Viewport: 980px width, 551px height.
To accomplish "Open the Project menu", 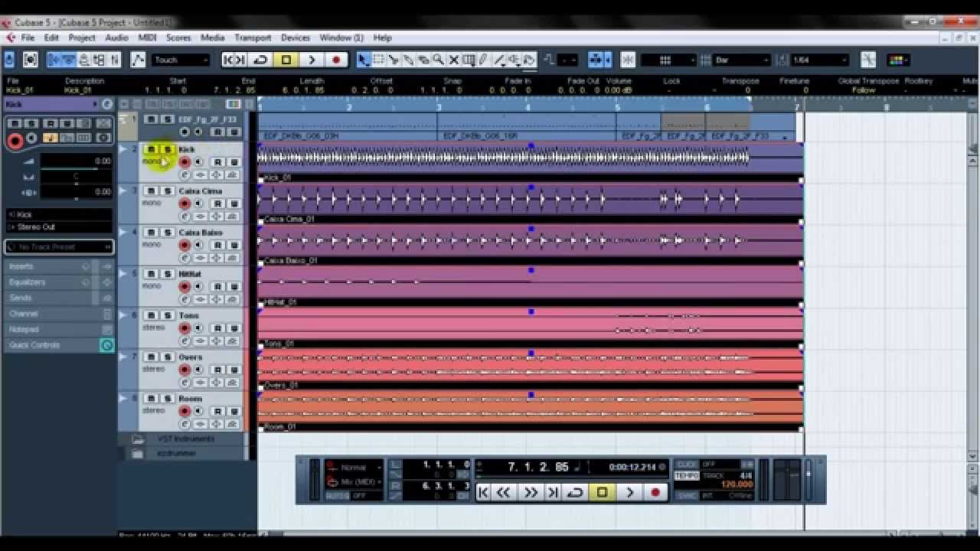I will (x=82, y=37).
